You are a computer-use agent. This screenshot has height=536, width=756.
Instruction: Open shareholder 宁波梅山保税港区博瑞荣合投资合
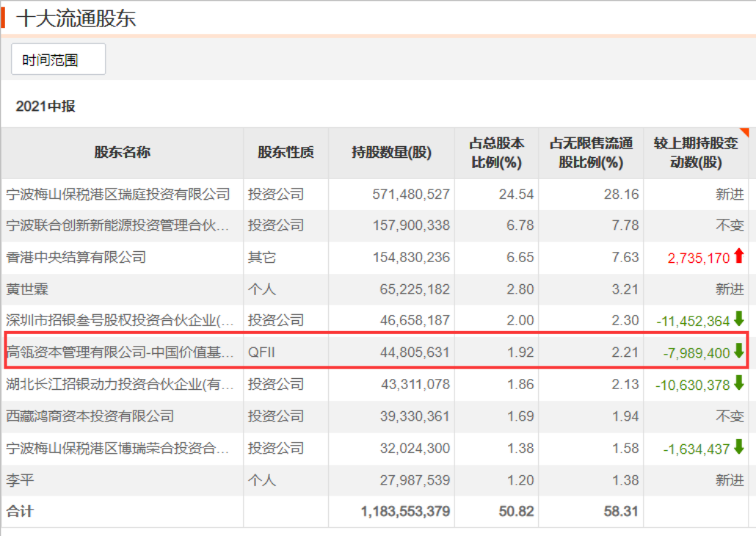coord(117,448)
